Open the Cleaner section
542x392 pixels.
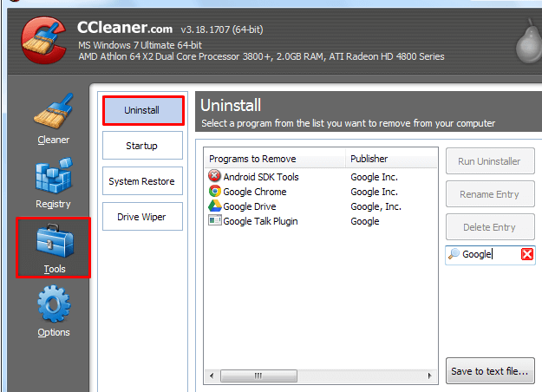tap(54, 119)
